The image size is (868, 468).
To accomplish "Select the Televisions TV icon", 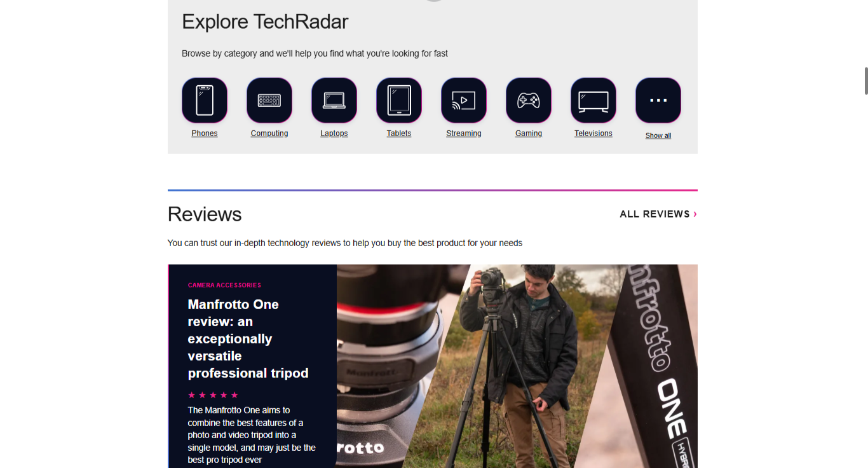I will coord(593,100).
